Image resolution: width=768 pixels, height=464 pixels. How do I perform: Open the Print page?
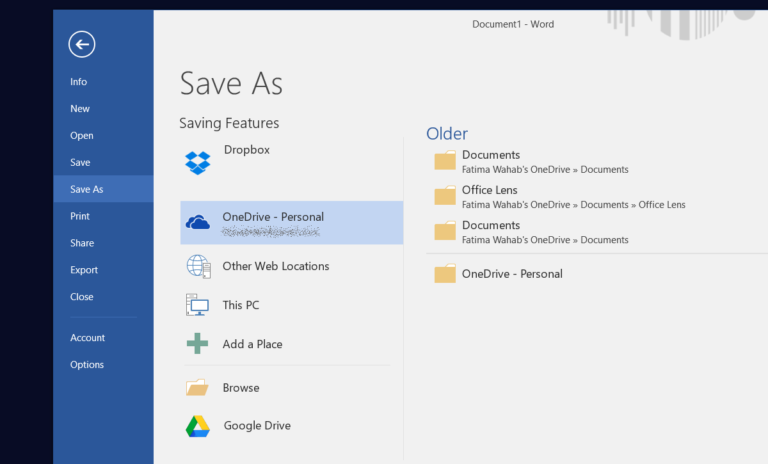(80, 216)
